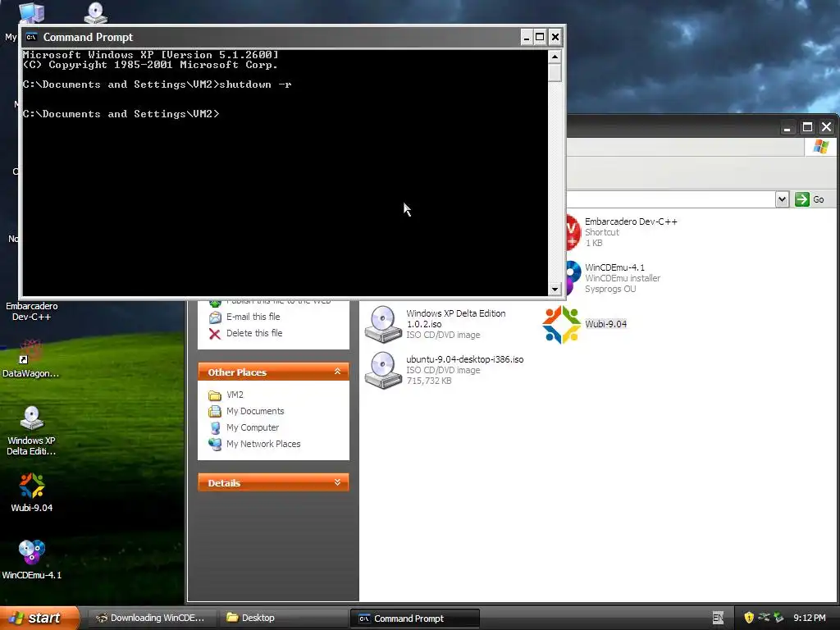Click My Documents icon in Other Places
The height and width of the screenshot is (630, 840).
[215, 412]
